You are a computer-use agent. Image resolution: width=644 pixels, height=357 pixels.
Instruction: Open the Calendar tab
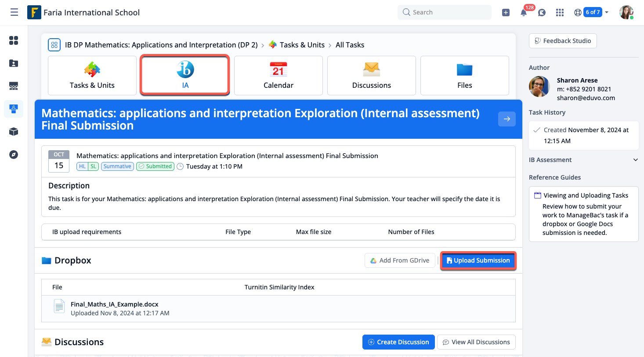pos(278,75)
